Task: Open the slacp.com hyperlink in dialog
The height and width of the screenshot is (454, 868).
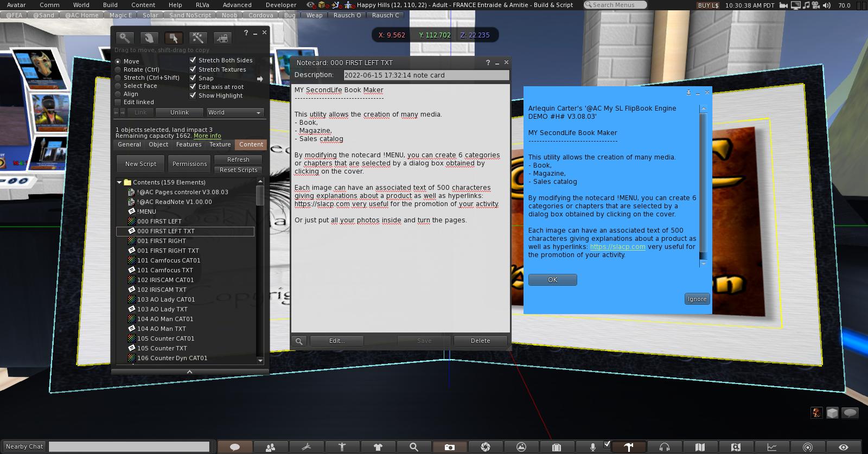Action: pos(617,247)
